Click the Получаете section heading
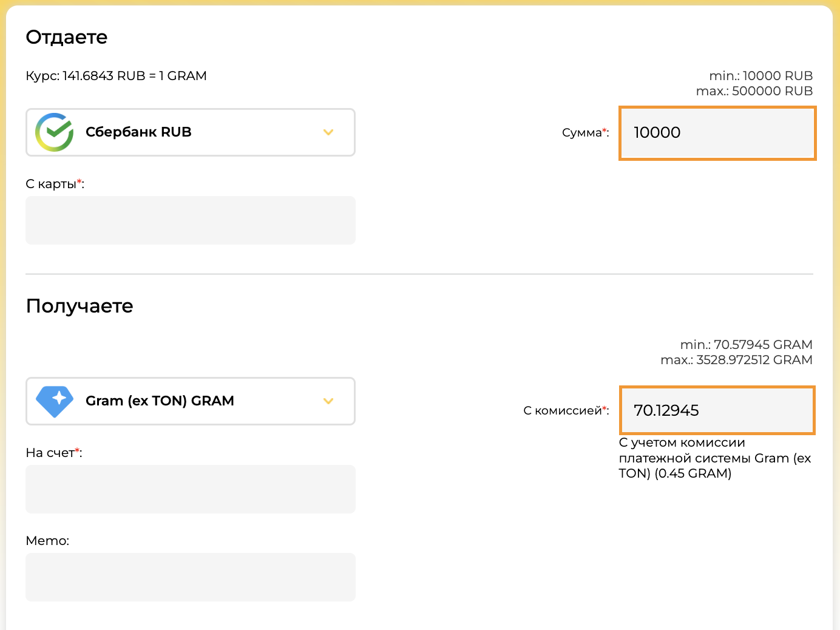840x630 pixels. tap(80, 306)
